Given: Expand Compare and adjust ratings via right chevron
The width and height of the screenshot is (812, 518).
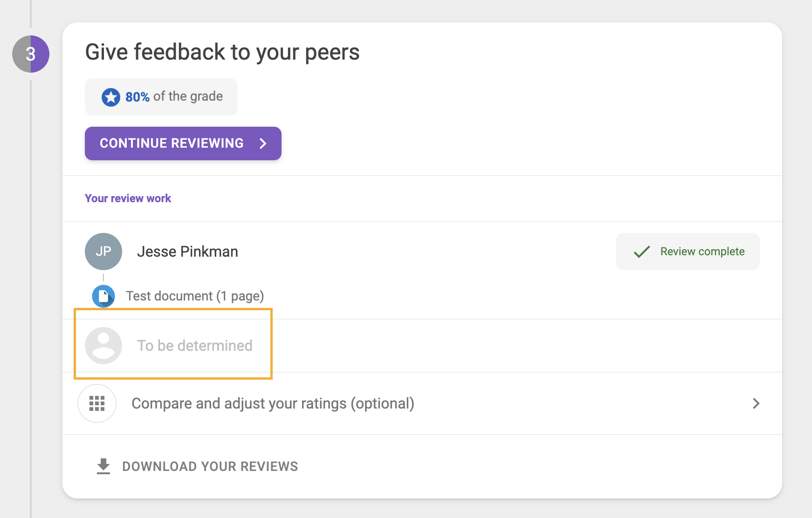Looking at the screenshot, I should click(x=756, y=403).
